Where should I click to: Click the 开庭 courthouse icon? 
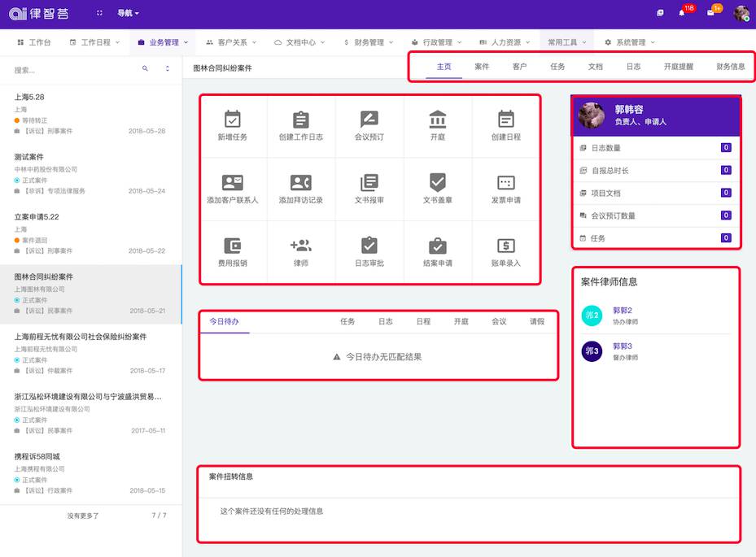click(x=438, y=120)
